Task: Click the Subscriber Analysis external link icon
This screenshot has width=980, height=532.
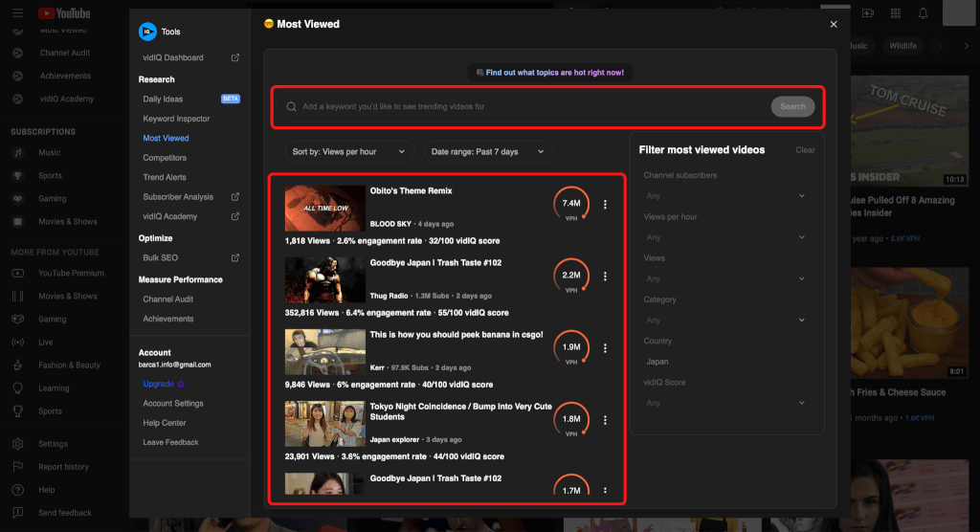Action: [235, 197]
